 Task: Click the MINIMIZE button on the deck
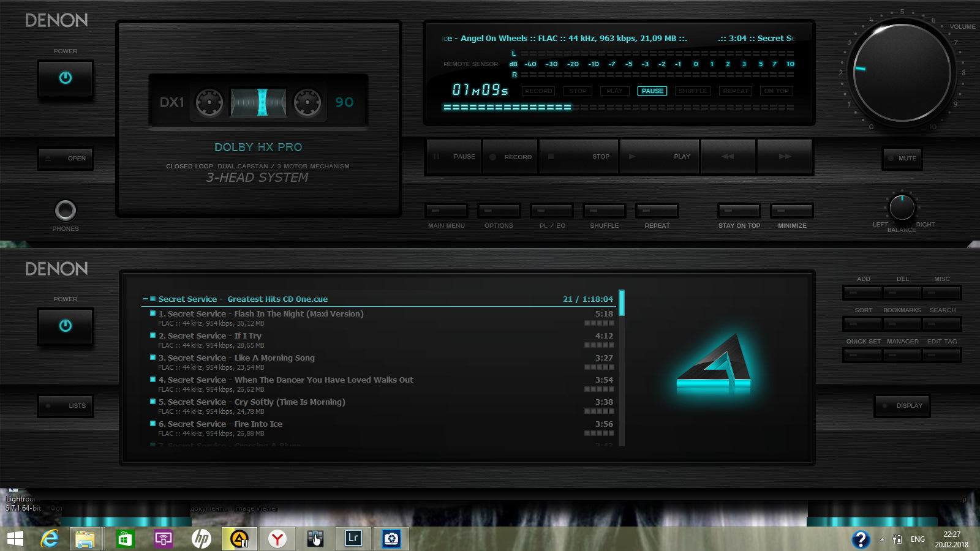point(792,211)
